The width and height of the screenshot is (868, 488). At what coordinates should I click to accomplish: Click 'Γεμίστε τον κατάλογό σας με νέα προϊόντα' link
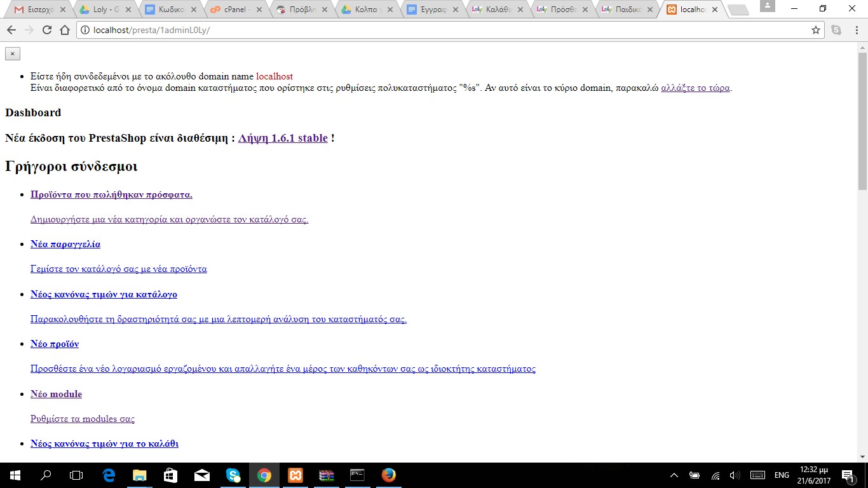pyautogui.click(x=119, y=269)
